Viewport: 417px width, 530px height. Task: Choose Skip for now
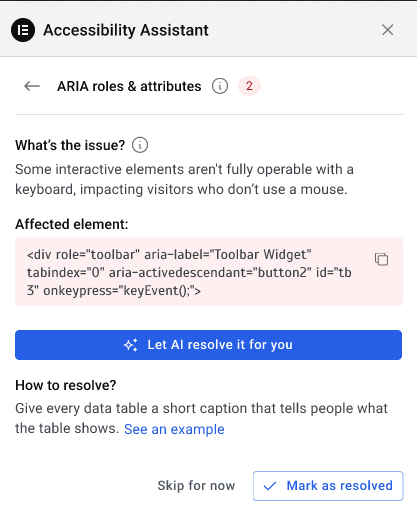point(196,486)
